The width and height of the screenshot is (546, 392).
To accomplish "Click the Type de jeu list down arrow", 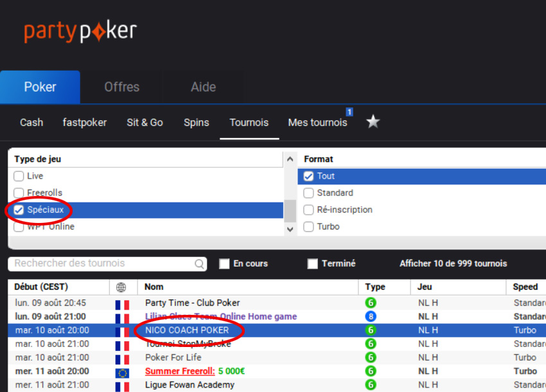I will click(290, 229).
